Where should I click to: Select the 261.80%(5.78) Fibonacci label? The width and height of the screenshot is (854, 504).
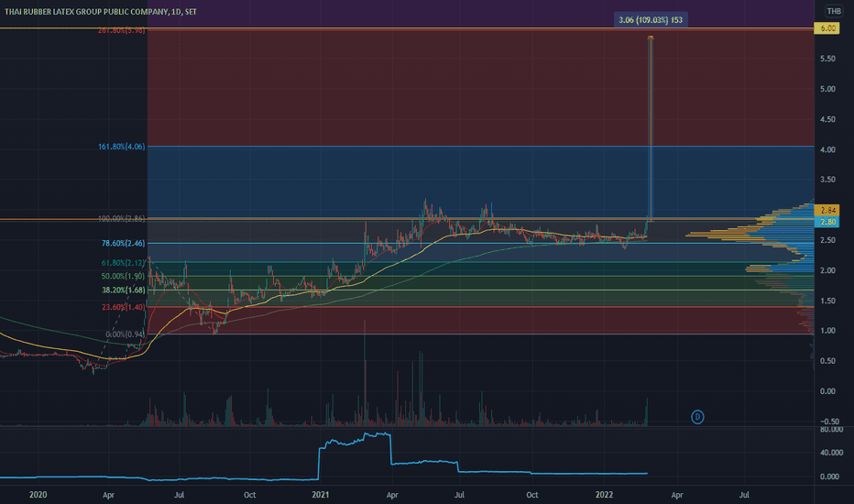coord(122,30)
